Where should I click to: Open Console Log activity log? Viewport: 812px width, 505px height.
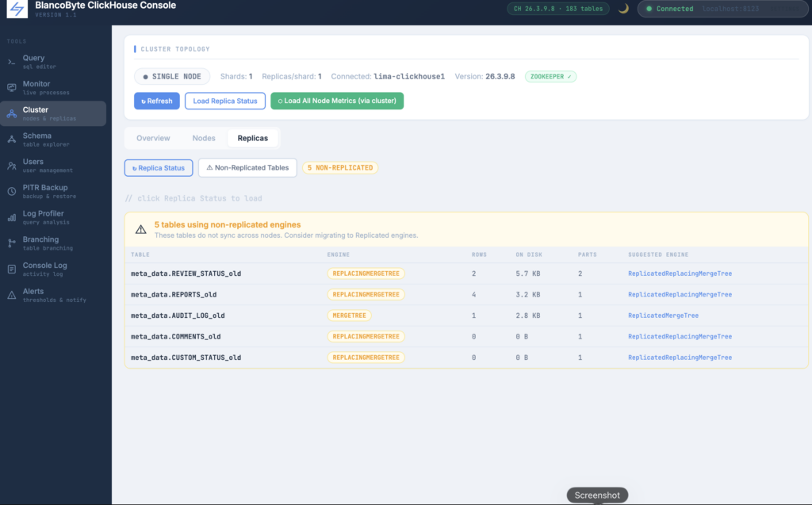coord(53,269)
